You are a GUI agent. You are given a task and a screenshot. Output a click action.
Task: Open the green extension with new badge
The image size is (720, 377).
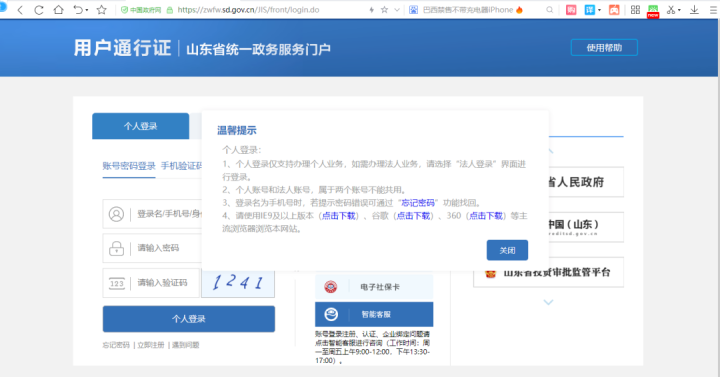[x=652, y=11]
